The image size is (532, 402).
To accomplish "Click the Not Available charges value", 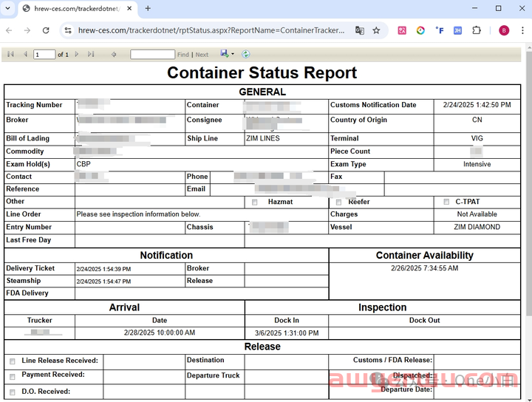I will (477, 214).
